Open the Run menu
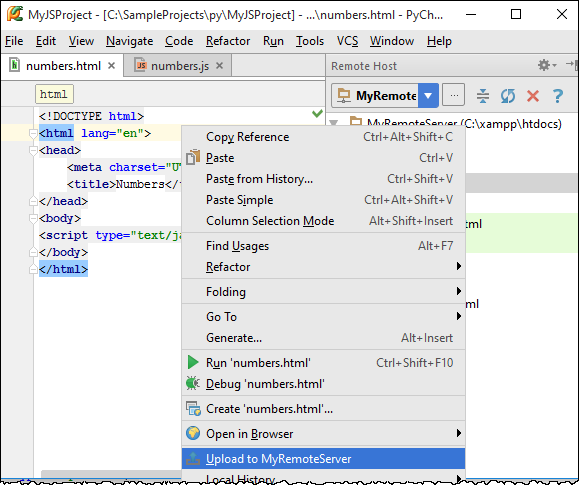This screenshot has height=485, width=580. pyautogui.click(x=273, y=41)
